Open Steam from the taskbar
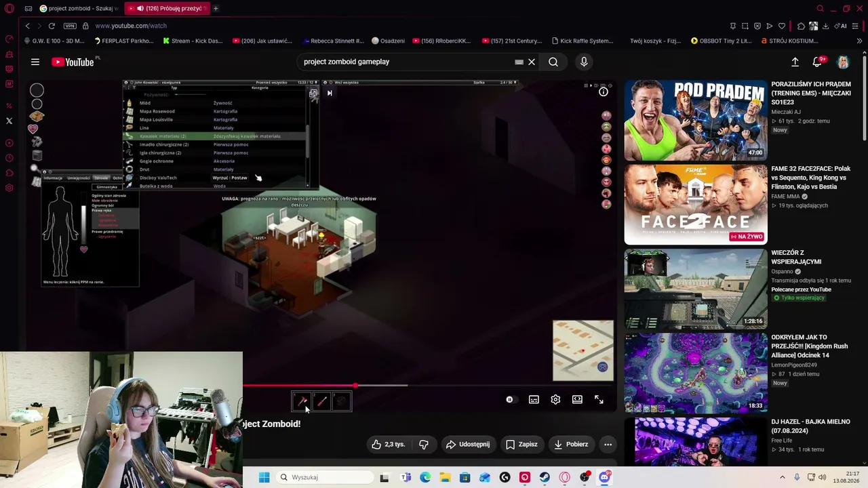868x488 pixels. point(545,477)
